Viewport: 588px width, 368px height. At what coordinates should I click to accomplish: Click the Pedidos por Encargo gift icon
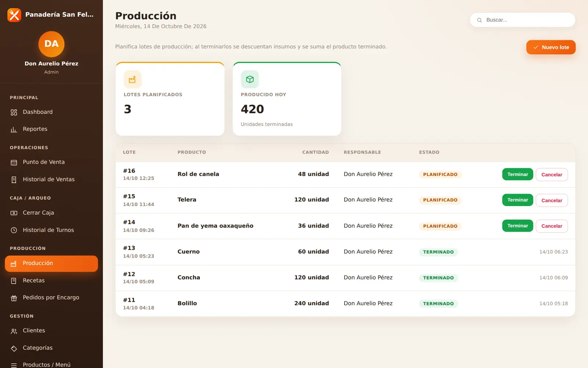tap(14, 298)
